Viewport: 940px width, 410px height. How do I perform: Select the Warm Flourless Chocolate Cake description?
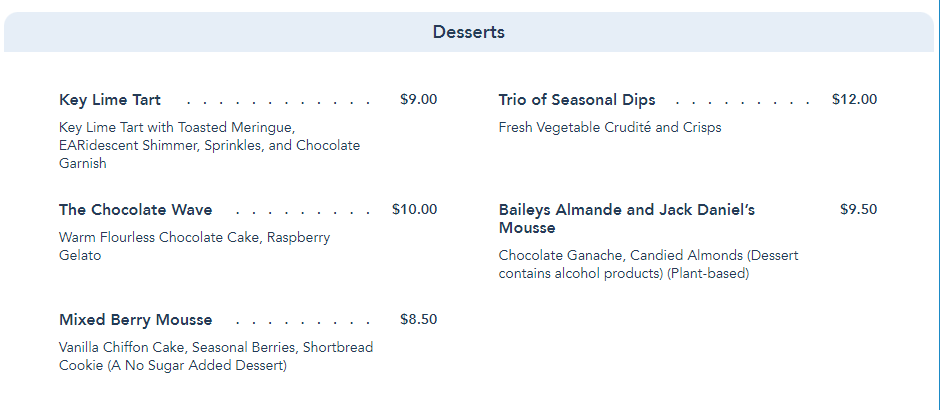[x=194, y=246]
